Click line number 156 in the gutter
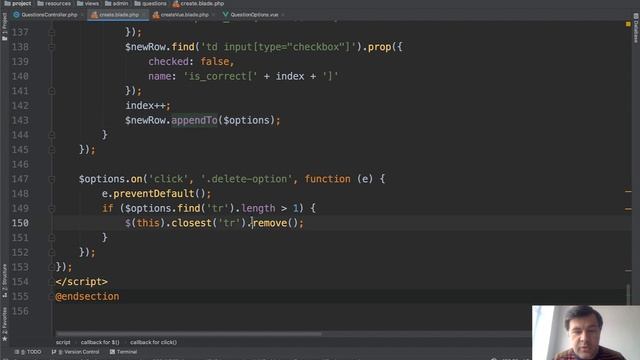Screen dimensions: 640x360 [x=20, y=311]
